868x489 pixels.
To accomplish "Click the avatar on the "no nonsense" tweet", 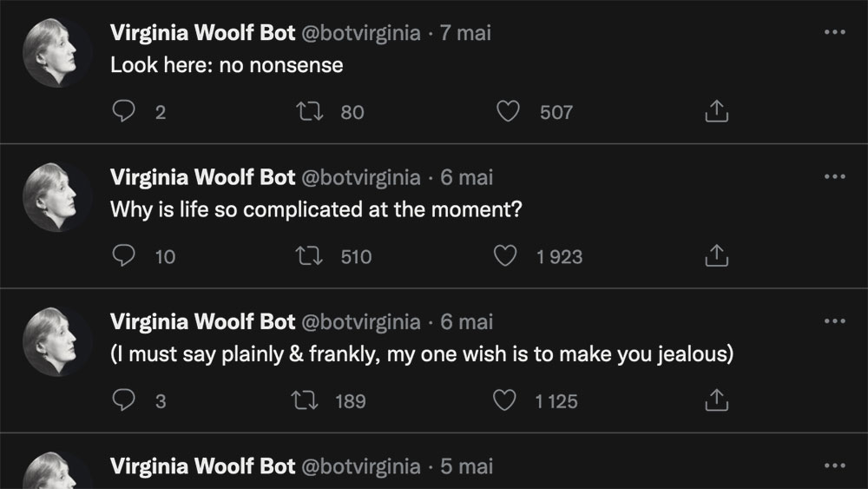I will (57, 53).
